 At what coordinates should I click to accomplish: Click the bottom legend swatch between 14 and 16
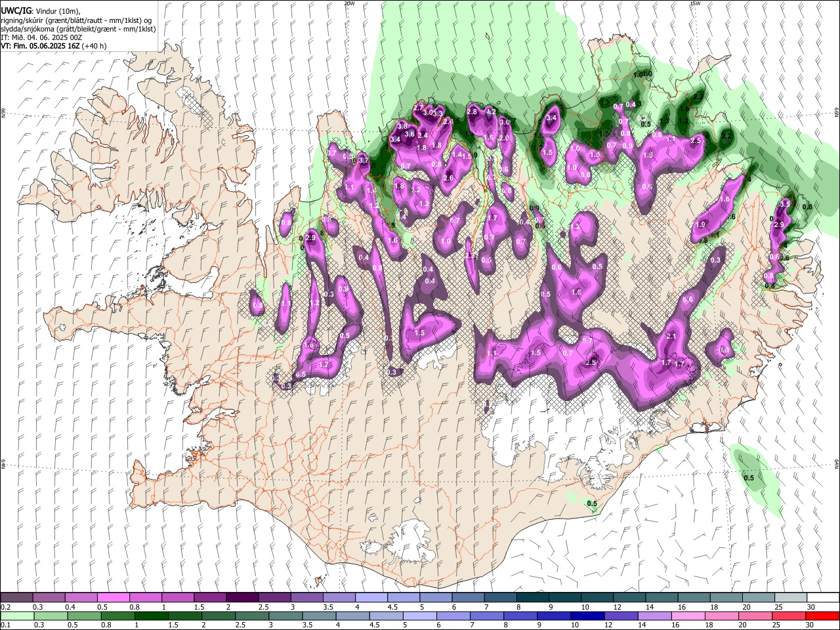[x=655, y=616]
